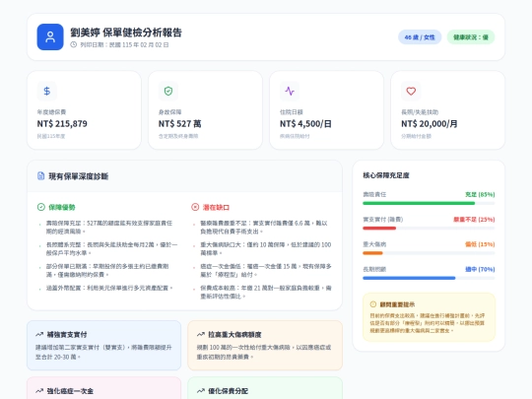Click the document icon beside 現有保單深度診斷
The width and height of the screenshot is (532, 399).
(x=40, y=175)
